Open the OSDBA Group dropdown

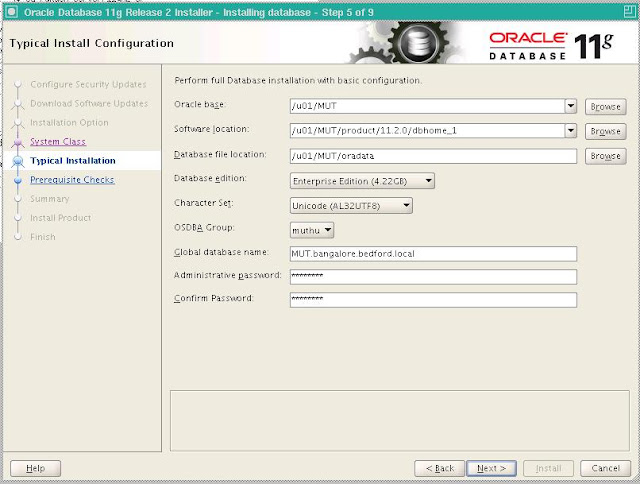[312, 231]
